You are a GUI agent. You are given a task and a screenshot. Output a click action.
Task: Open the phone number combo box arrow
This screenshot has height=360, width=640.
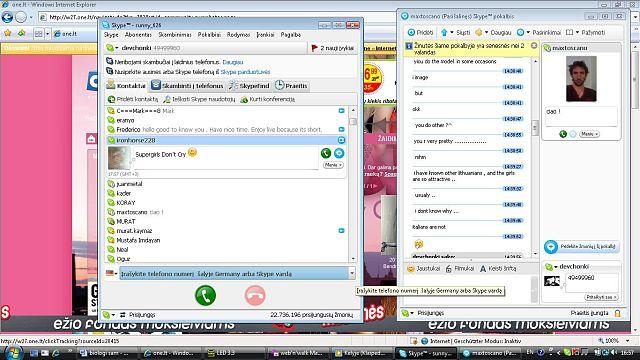(x=352, y=273)
